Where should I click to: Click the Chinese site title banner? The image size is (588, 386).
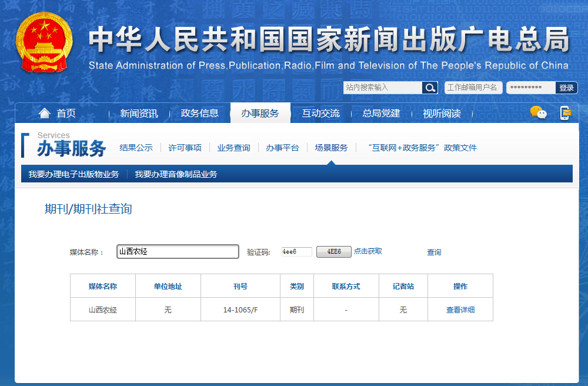[329, 39]
